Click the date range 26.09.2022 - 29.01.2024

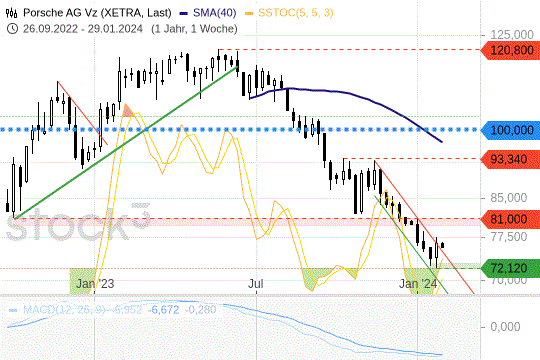pyautogui.click(x=83, y=29)
